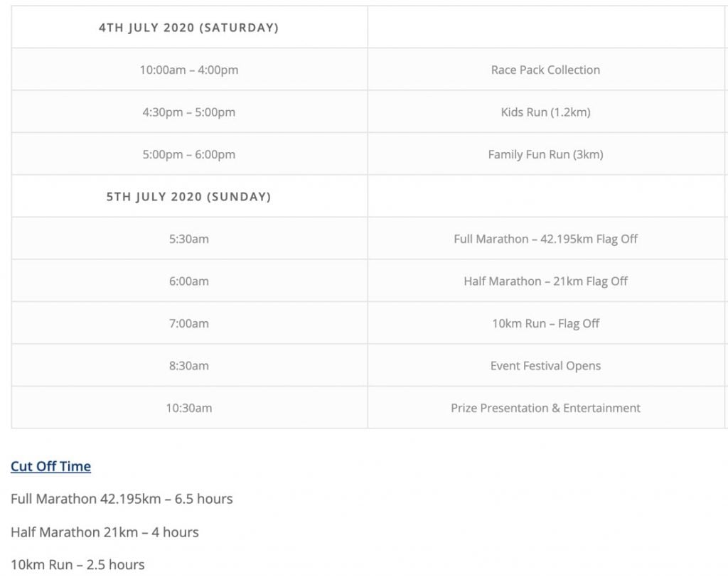Select the 4:30pm – 5:00pm time cell
The width and height of the screenshot is (728, 577).
click(x=189, y=112)
